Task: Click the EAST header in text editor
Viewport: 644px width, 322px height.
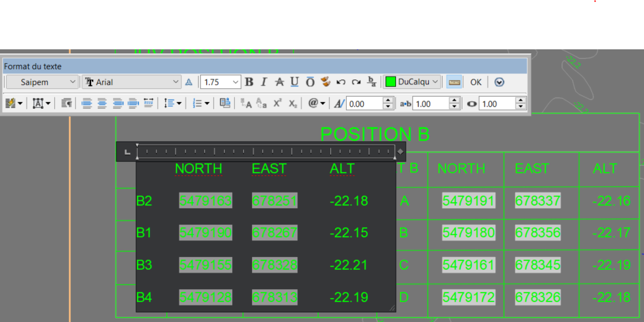Action: [x=269, y=169]
